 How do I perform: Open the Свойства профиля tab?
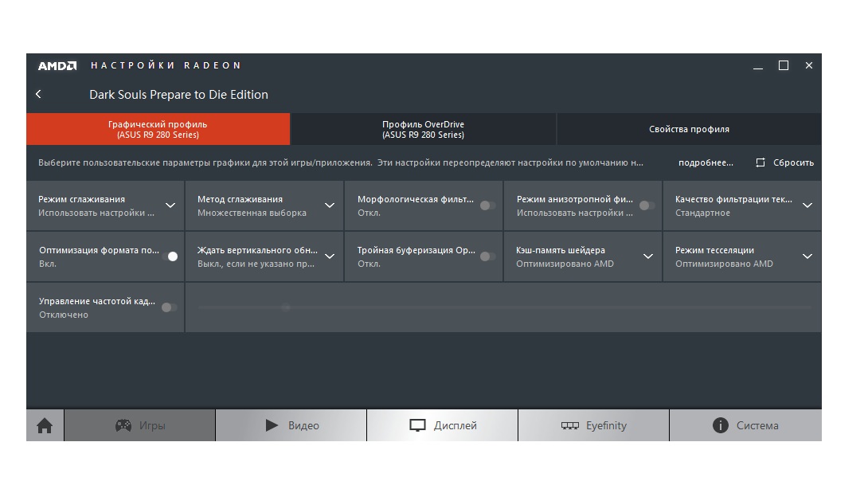[x=689, y=129]
